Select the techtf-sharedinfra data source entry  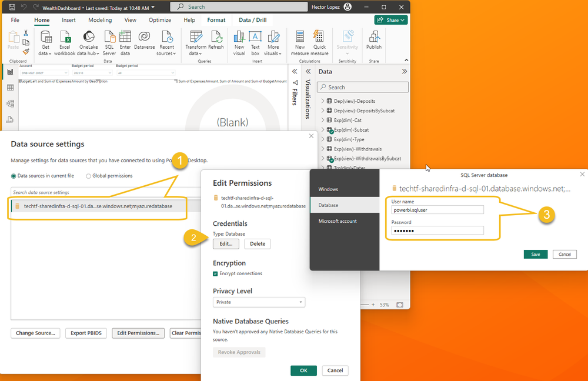pos(99,206)
